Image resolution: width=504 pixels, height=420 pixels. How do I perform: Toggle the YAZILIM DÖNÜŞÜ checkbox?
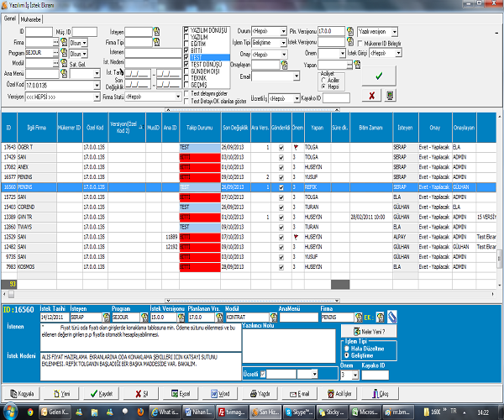click(186, 29)
